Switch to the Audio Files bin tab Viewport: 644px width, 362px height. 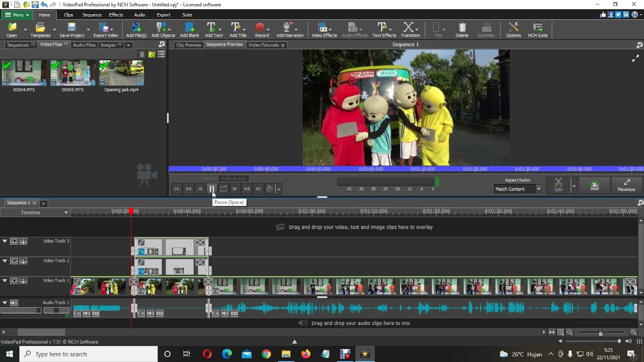(x=84, y=45)
